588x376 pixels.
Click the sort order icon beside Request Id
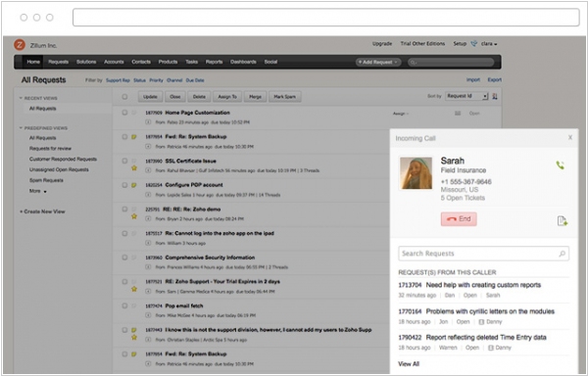[495, 96]
